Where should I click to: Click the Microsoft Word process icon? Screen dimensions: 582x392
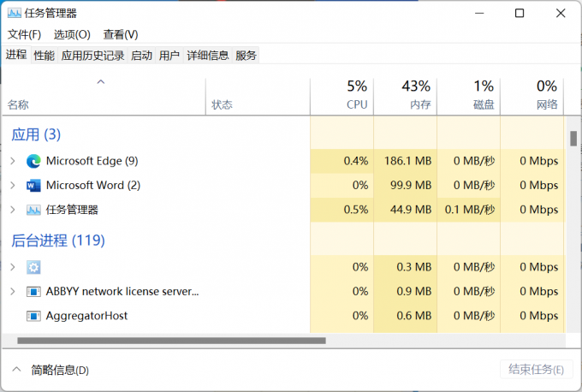click(x=33, y=185)
